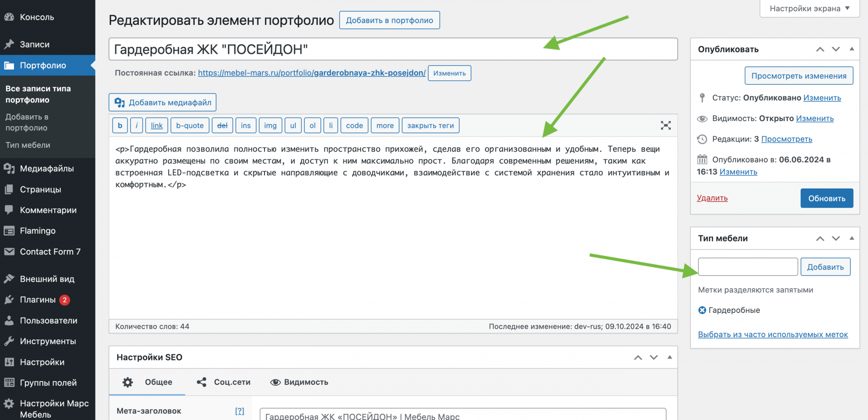Move the Опубликовать panel down
868x420 pixels.
point(836,49)
